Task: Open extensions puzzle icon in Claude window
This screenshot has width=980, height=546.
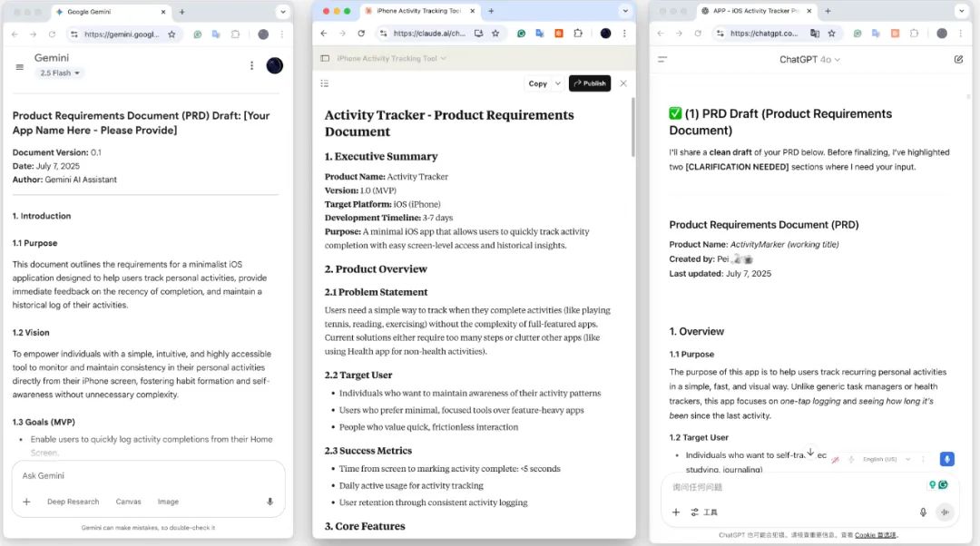Action: pyautogui.click(x=578, y=34)
